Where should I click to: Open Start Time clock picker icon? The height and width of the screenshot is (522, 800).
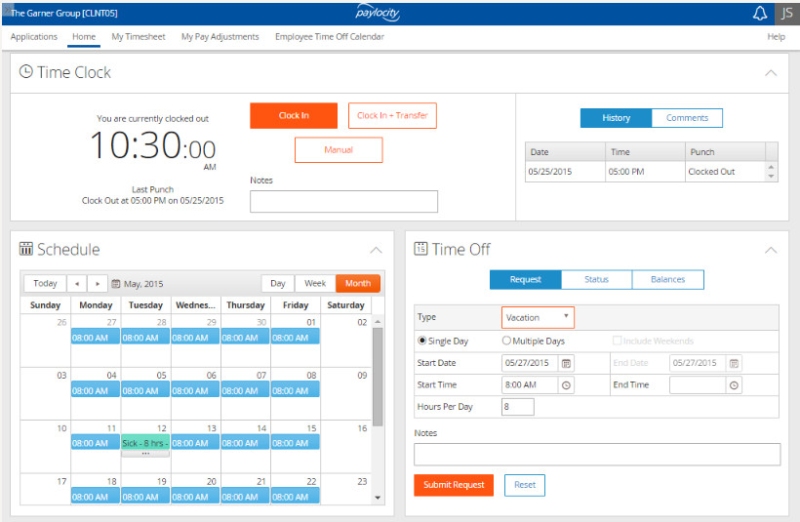566,385
